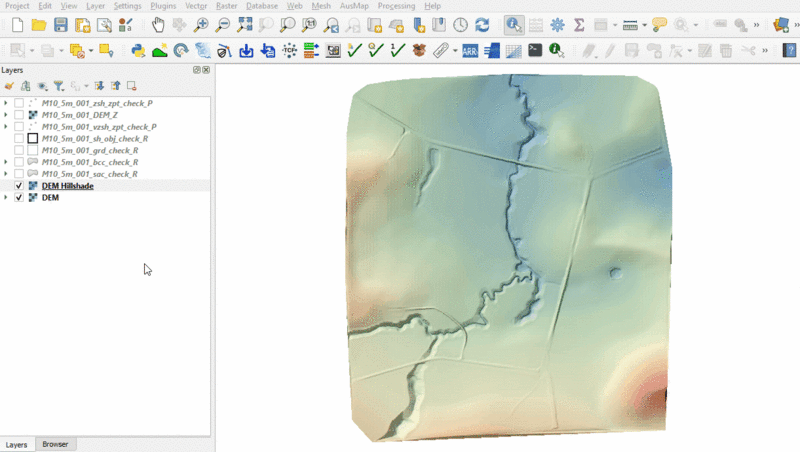
Task: Open the Statistical Summary sigma icon
Action: tap(578, 25)
